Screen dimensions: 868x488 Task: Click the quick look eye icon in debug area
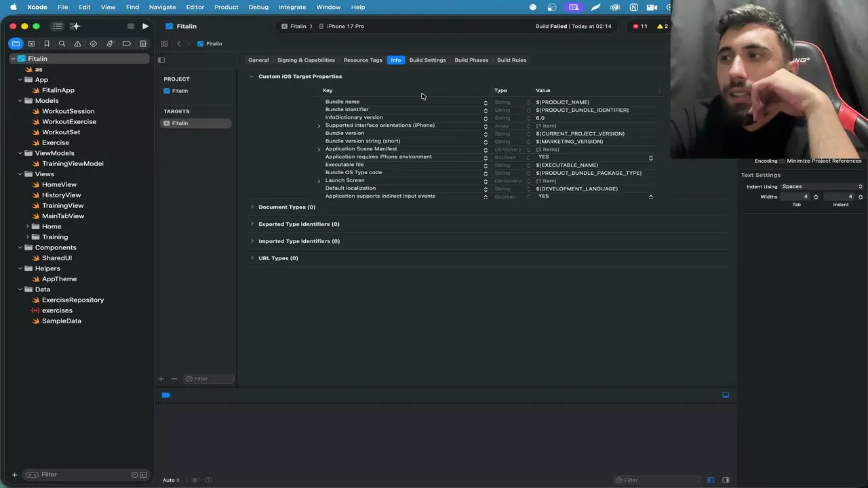pos(195,481)
